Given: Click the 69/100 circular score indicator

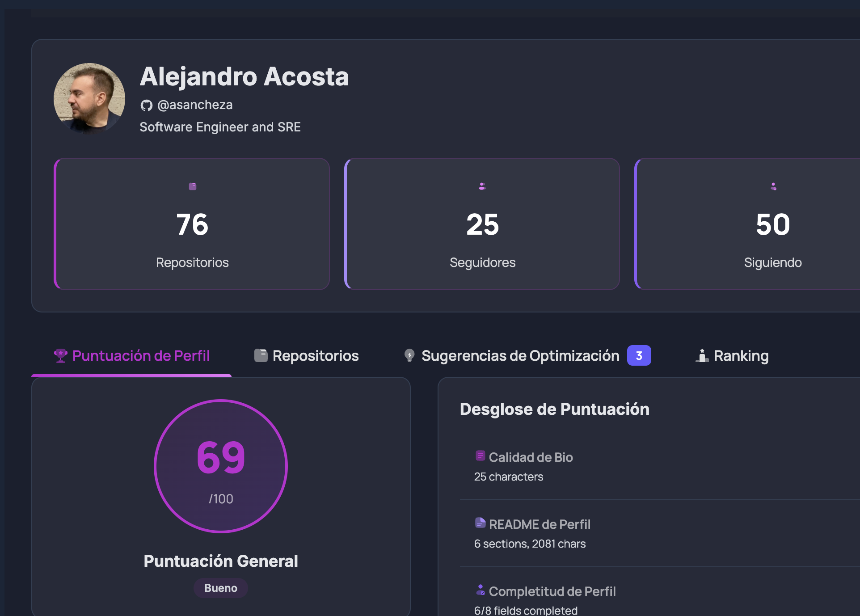Looking at the screenshot, I should pos(220,466).
